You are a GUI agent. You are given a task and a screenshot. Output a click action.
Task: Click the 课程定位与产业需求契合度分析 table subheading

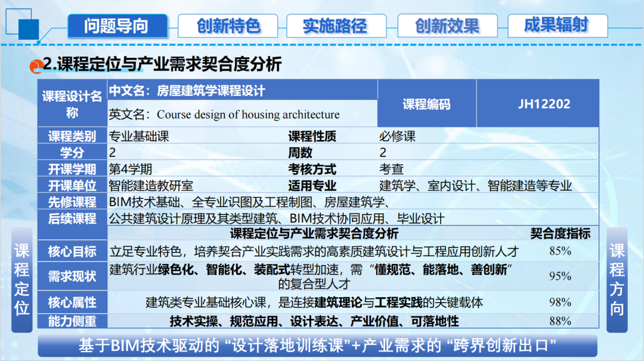pyautogui.click(x=314, y=234)
